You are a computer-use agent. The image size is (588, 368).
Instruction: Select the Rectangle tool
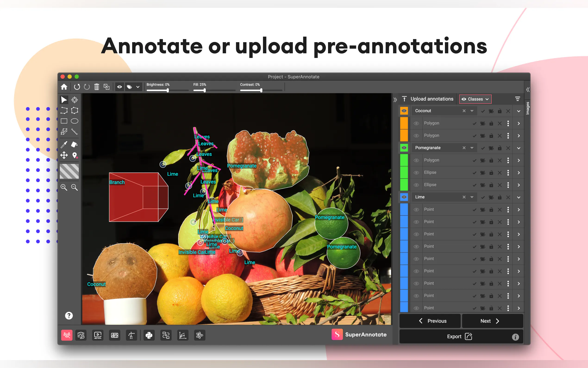pos(64,121)
